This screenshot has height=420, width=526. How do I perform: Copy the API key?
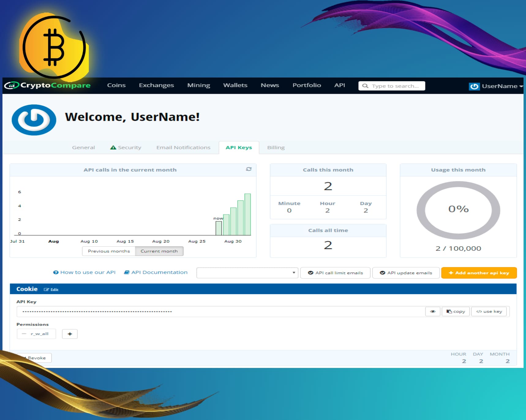click(x=456, y=311)
